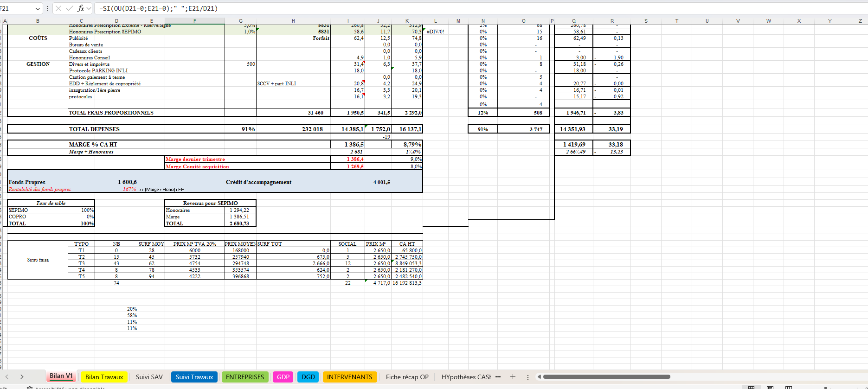Click the horizontal scrollbar left arrow
This screenshot has height=389, width=868.
click(539, 377)
